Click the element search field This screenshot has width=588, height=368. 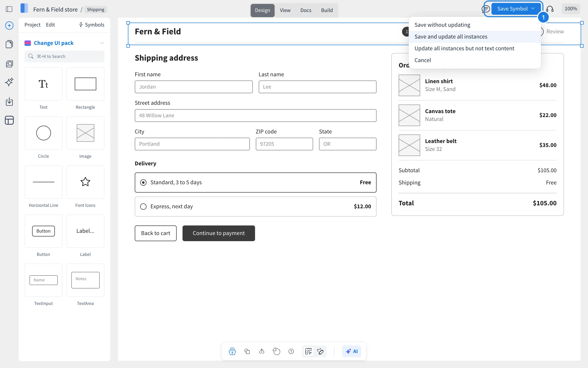point(64,56)
